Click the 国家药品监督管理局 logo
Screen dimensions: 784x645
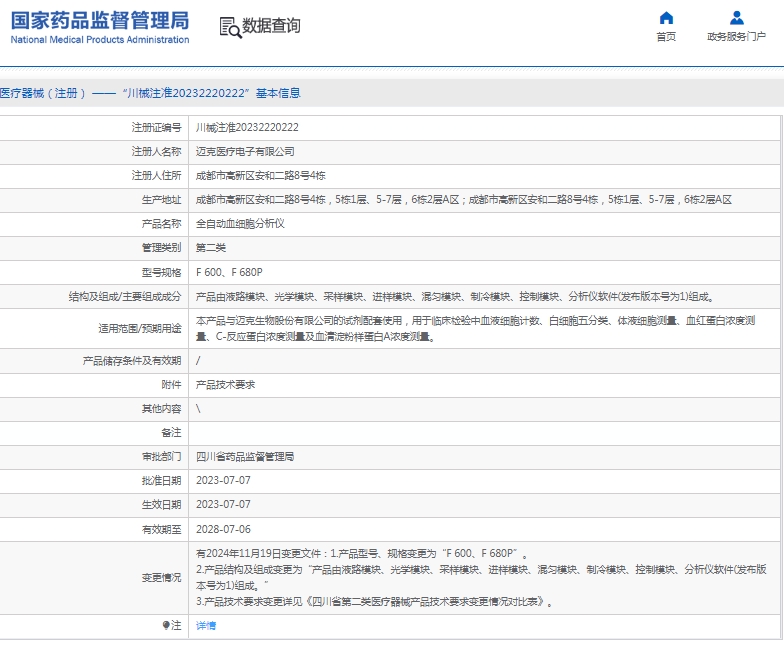tap(100, 28)
